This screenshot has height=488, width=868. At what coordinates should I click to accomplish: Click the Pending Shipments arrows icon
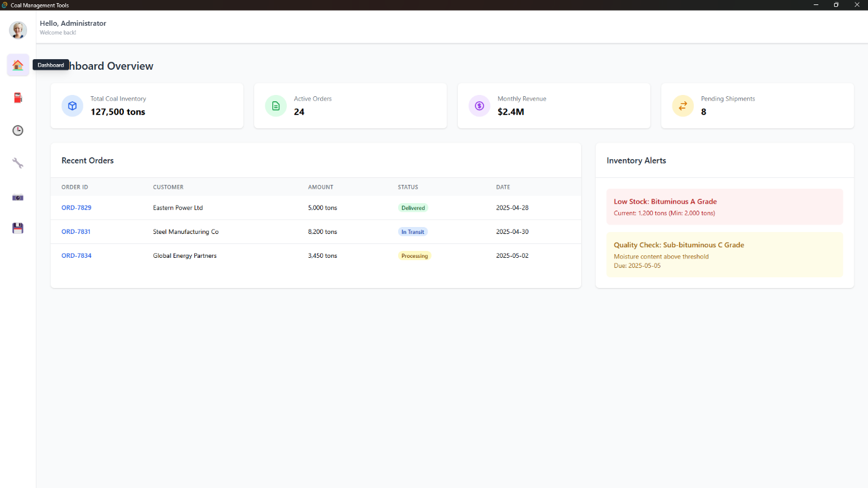[x=682, y=106]
